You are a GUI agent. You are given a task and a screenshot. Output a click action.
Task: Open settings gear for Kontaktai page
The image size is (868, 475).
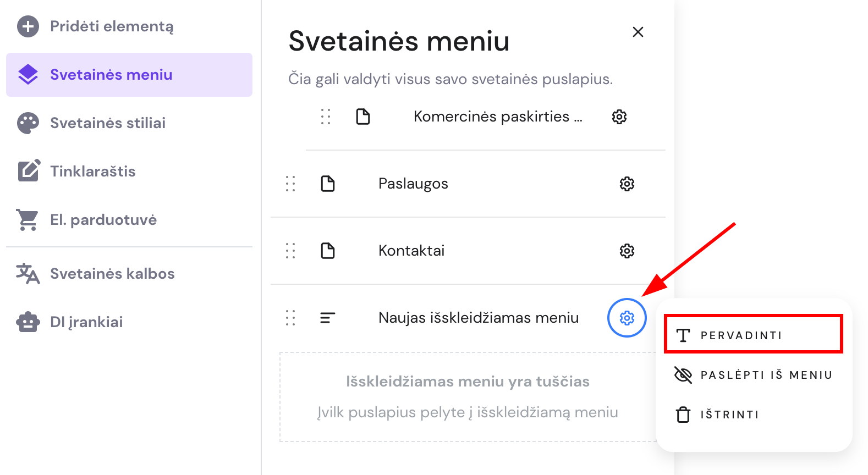tap(627, 251)
